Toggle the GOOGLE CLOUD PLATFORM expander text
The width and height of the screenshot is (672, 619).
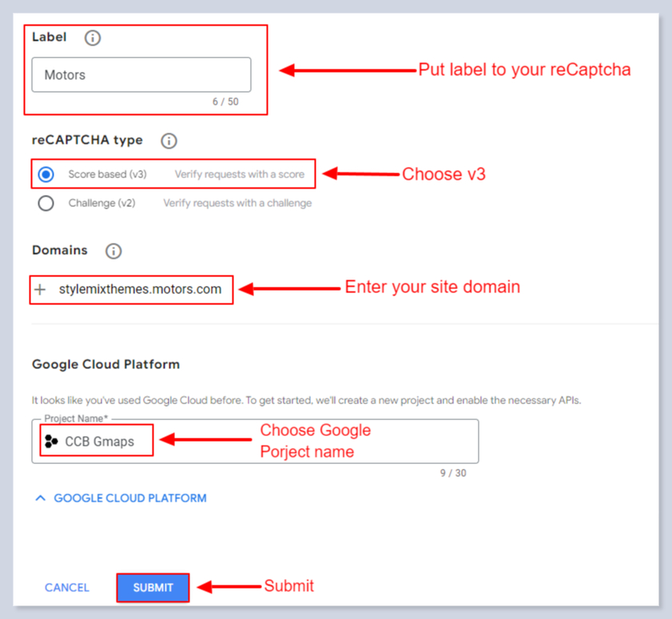129,498
